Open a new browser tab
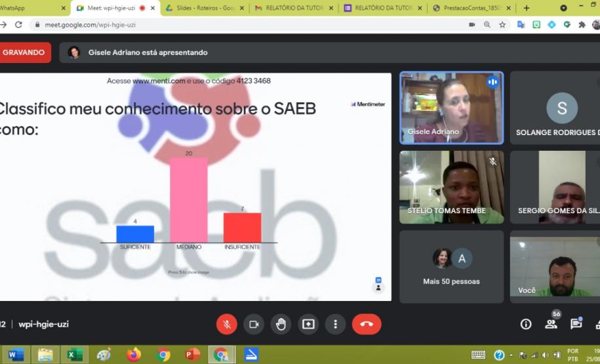 click(x=526, y=8)
